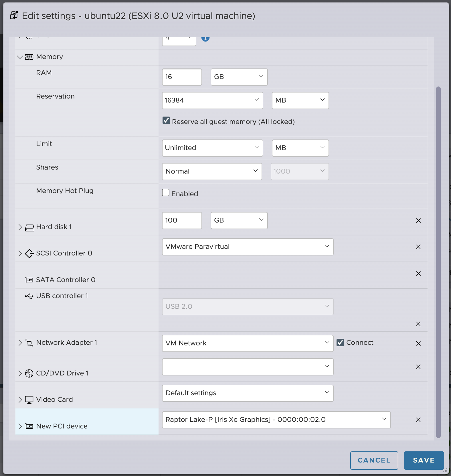Open the Reservation unit MB dropdown
451x476 pixels.
click(300, 101)
